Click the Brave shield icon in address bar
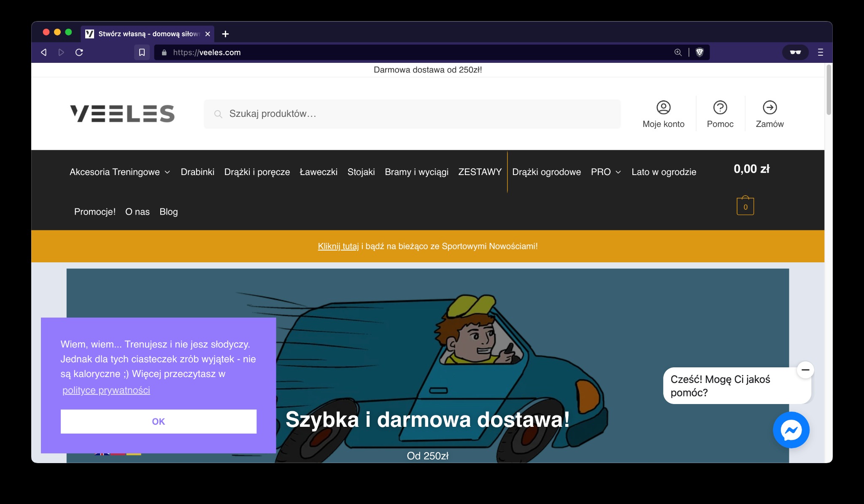Screen dimensions: 864x504 coord(700,52)
